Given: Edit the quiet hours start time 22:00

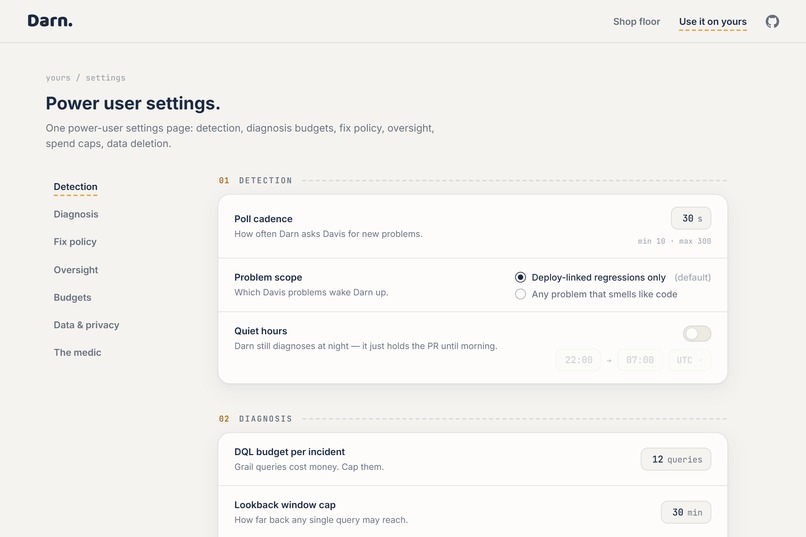Looking at the screenshot, I should 578,360.
